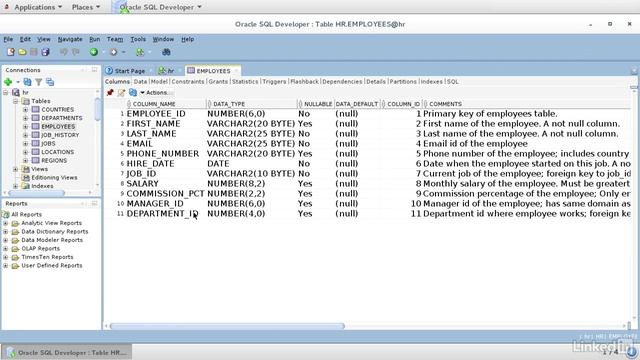This screenshot has height=360, width=640.
Task: Click the binoculars Find DB Object icon
Action: 166,52
